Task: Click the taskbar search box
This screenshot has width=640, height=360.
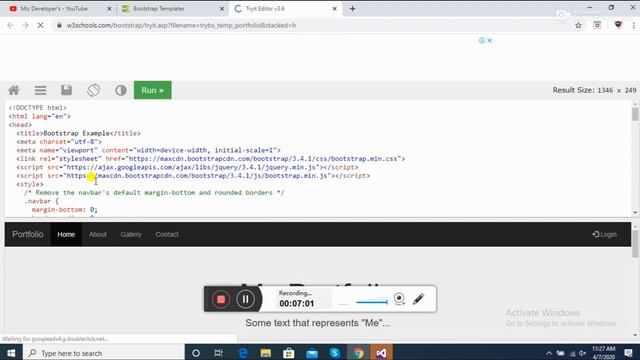Action: (x=104, y=353)
